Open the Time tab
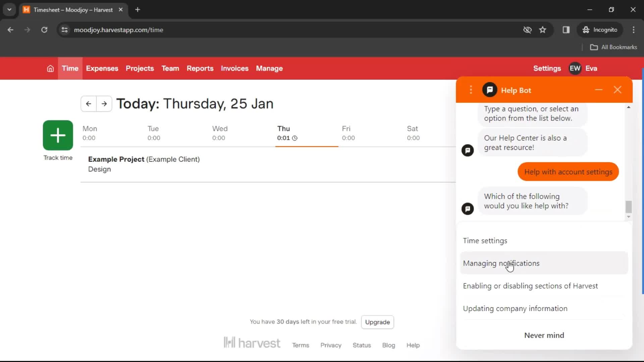Image resolution: width=644 pixels, height=362 pixels. click(70, 68)
